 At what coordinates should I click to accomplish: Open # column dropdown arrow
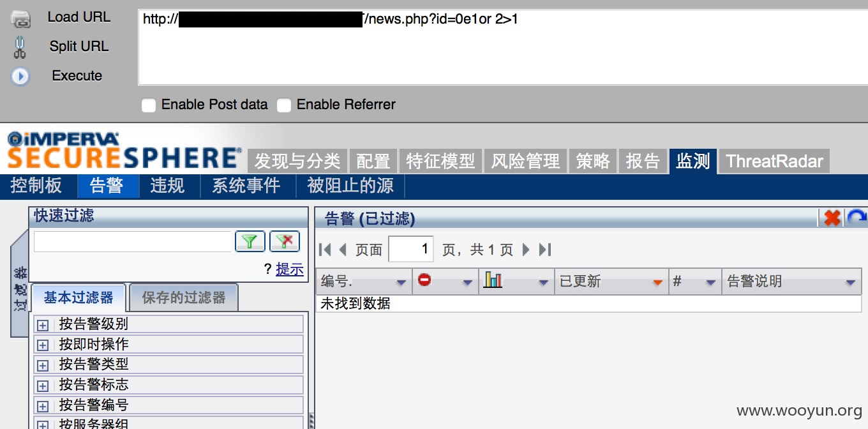click(x=710, y=283)
